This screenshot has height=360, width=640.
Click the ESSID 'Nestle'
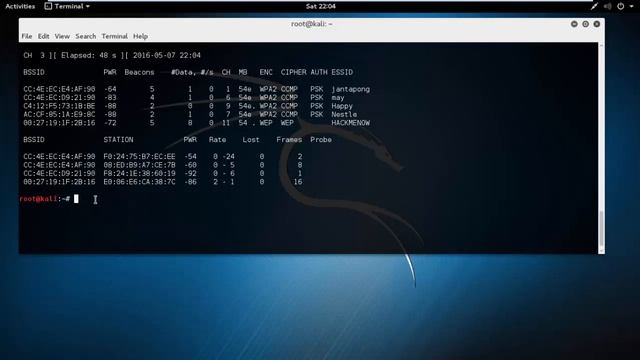[344, 114]
